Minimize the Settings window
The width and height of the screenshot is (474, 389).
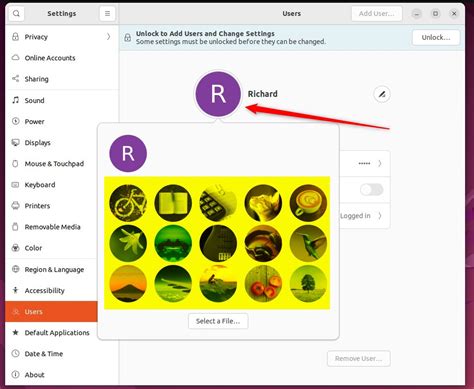click(x=417, y=14)
